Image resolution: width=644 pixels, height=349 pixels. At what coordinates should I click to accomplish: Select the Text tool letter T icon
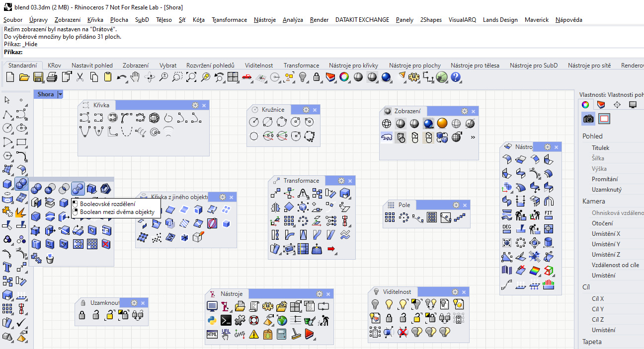click(7, 267)
